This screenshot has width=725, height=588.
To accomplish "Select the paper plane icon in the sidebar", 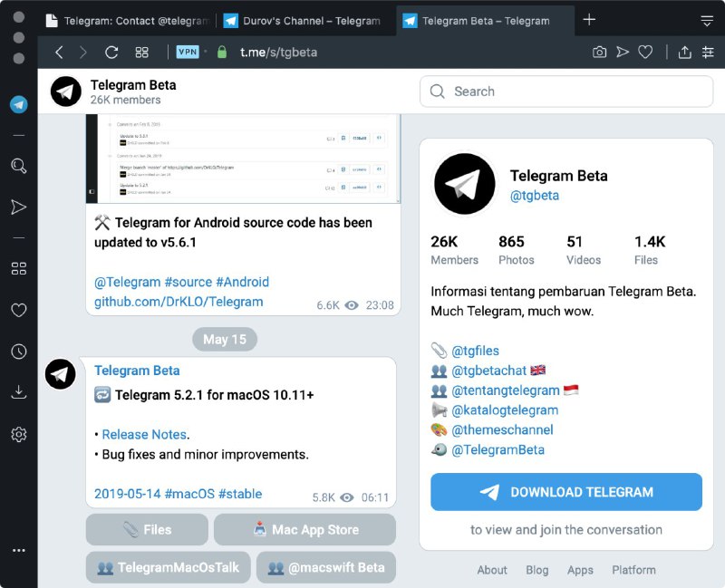I will pyautogui.click(x=18, y=207).
